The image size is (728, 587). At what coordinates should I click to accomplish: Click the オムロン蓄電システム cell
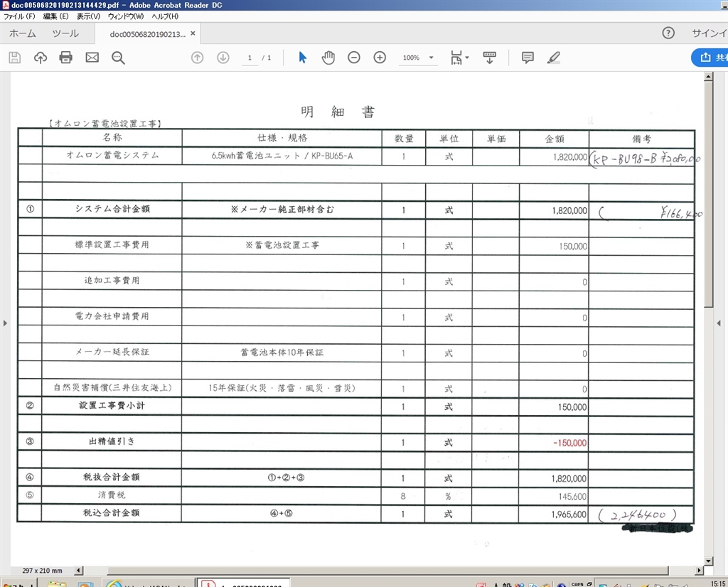tap(112, 156)
